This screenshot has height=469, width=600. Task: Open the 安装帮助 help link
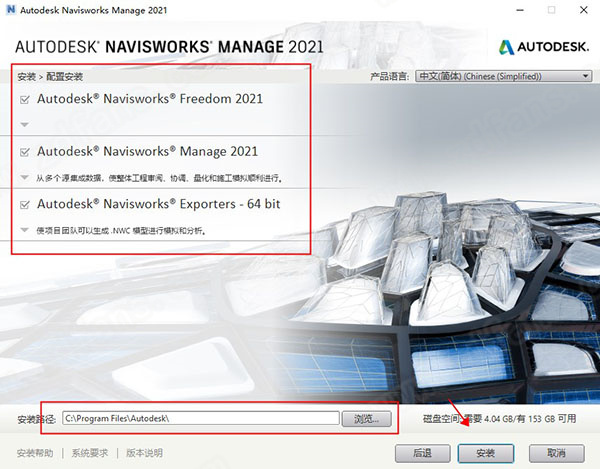[x=35, y=453]
